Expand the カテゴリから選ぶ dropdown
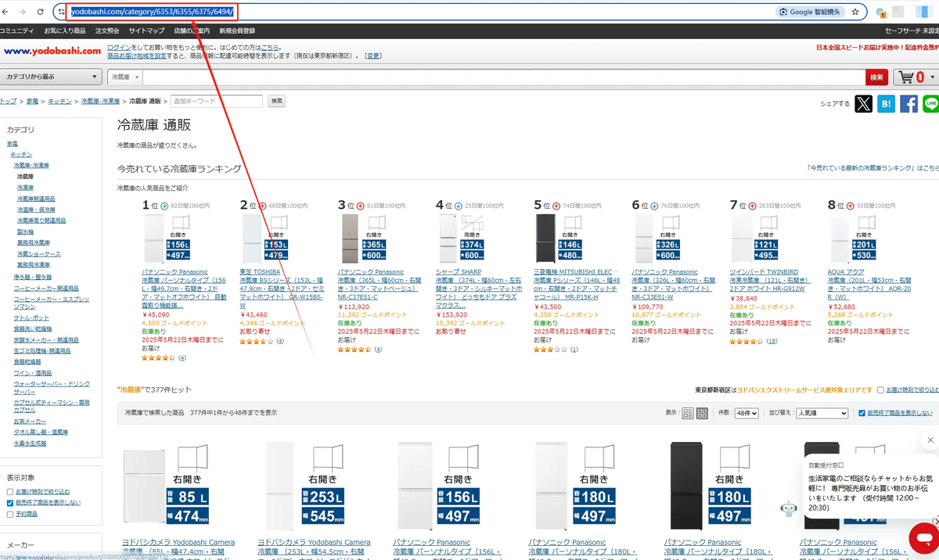The image size is (939, 560). tap(52, 77)
